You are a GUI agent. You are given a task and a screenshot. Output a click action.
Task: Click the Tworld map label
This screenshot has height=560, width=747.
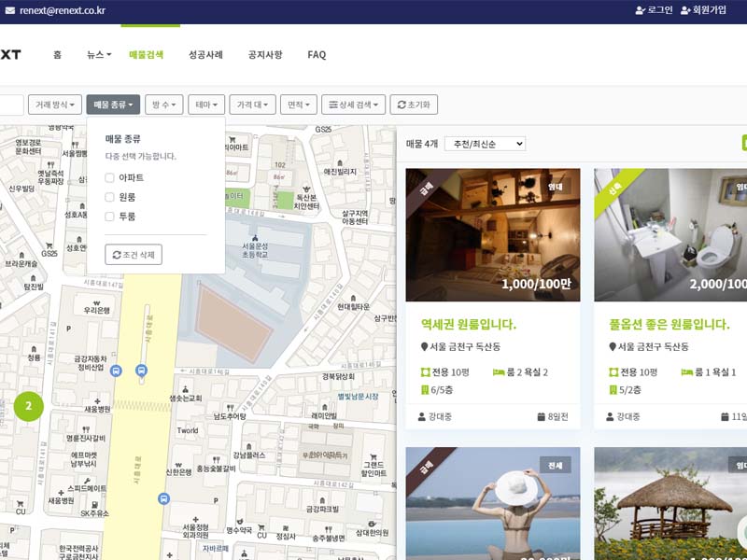pos(188,430)
